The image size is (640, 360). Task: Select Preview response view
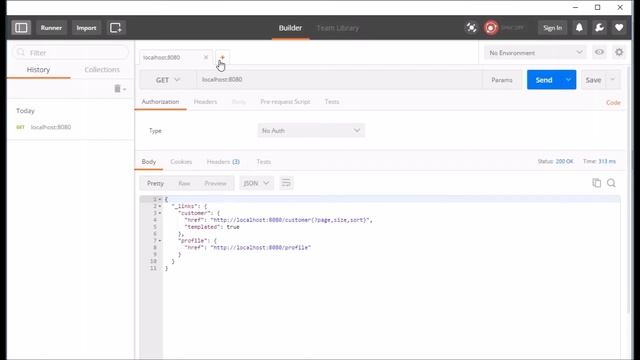click(216, 183)
